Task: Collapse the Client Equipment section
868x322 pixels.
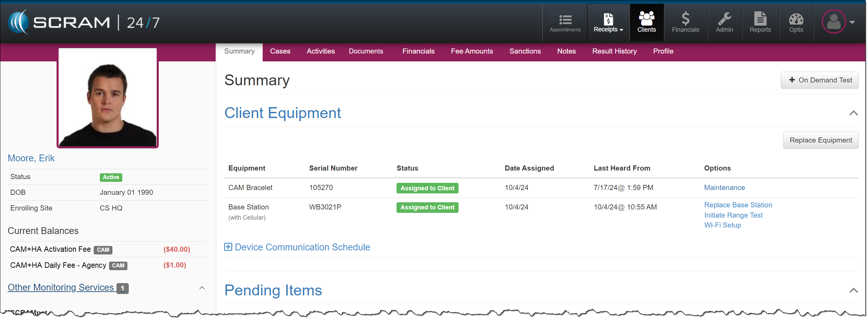Action: click(x=853, y=113)
